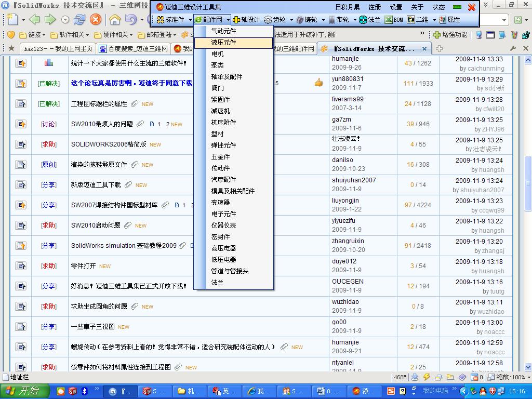The height and width of the screenshot is (399, 532).
Task: Open the 带轮 pulley tool
Action: [x=339, y=20]
